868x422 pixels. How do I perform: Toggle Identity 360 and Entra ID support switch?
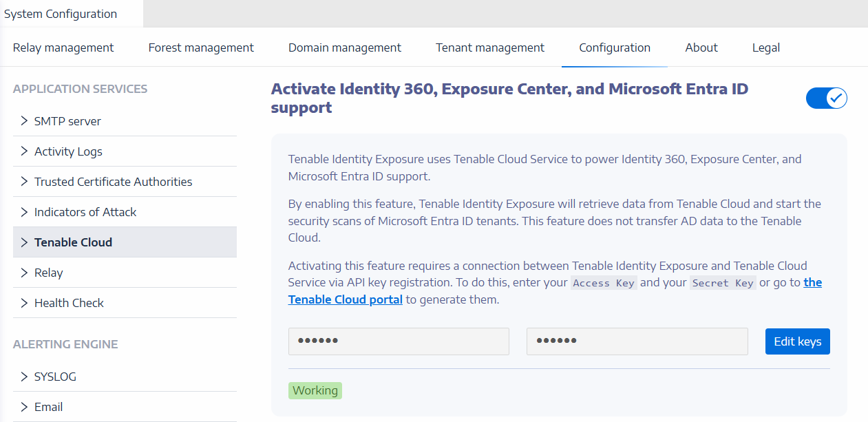tap(826, 98)
